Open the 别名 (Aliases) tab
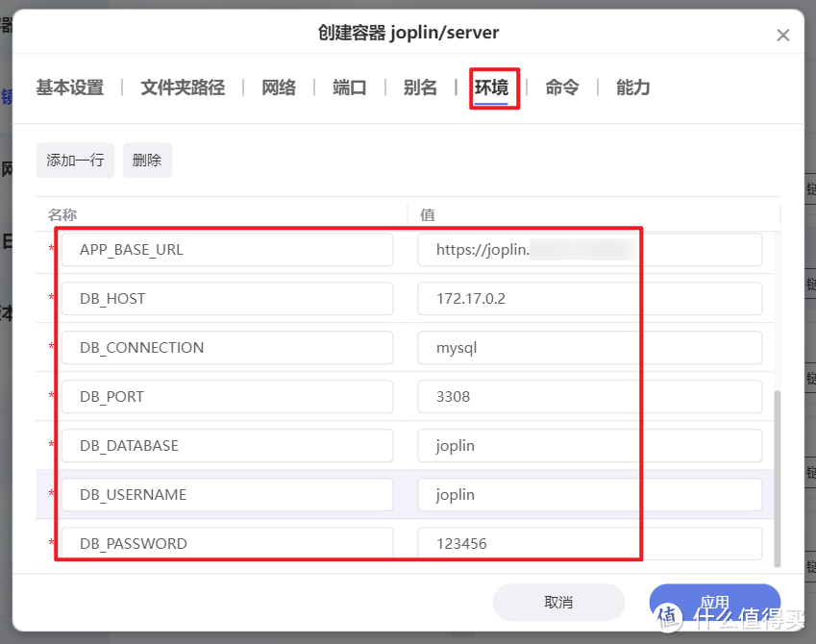 pyautogui.click(x=420, y=87)
